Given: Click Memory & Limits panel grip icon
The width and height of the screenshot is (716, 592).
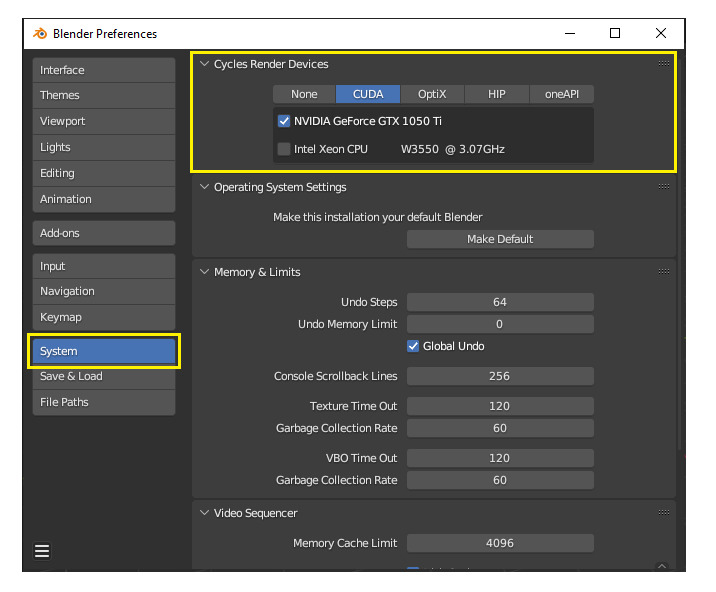Looking at the screenshot, I should tap(664, 271).
